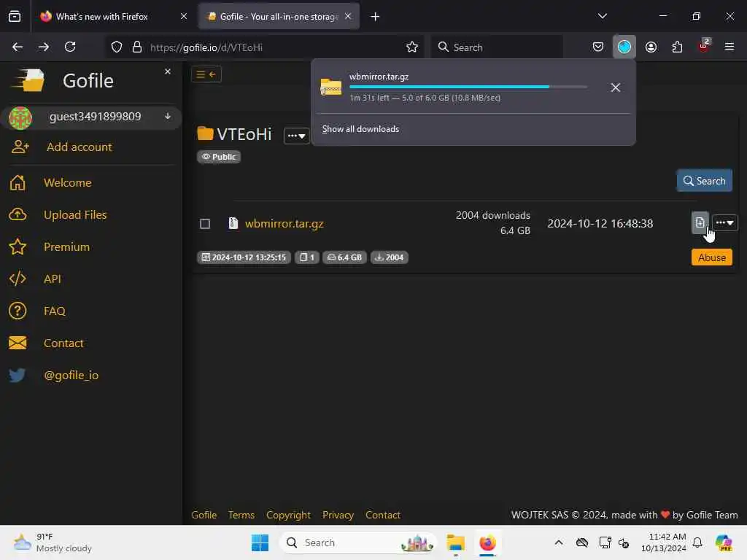Expand the guest3491899809 account arrow

pos(168,116)
